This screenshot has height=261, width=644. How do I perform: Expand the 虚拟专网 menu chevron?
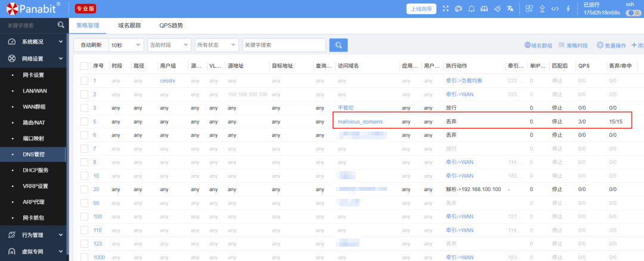[x=61, y=251]
